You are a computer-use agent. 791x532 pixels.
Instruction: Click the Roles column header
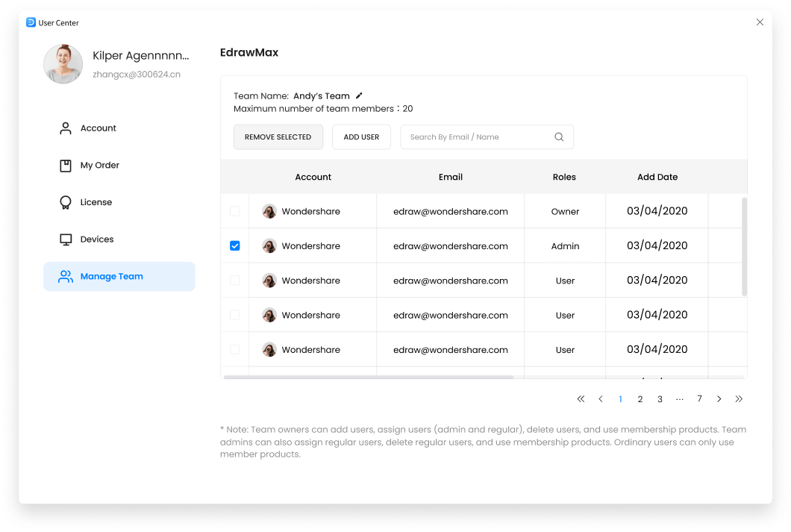tap(564, 177)
